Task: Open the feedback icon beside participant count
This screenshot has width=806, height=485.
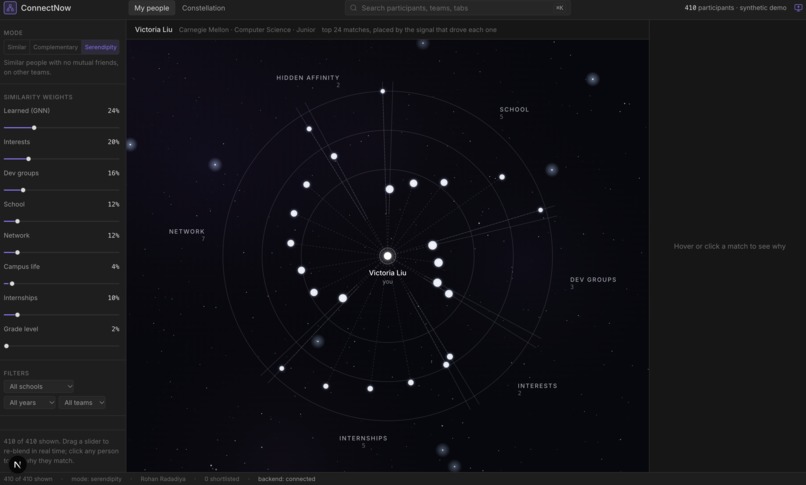Action: click(798, 8)
